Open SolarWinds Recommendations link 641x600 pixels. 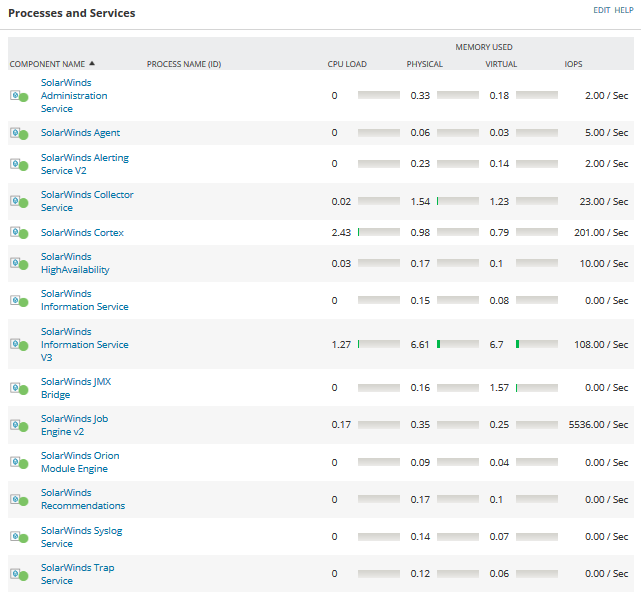[83, 499]
